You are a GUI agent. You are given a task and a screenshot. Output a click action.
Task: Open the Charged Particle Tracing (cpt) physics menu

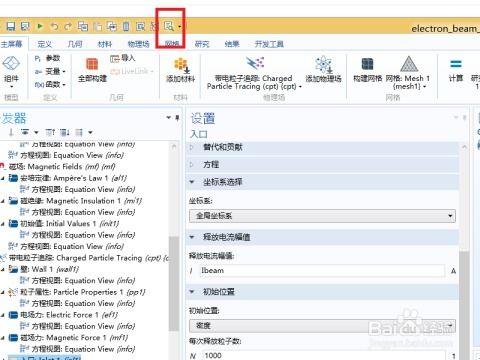tap(254, 74)
